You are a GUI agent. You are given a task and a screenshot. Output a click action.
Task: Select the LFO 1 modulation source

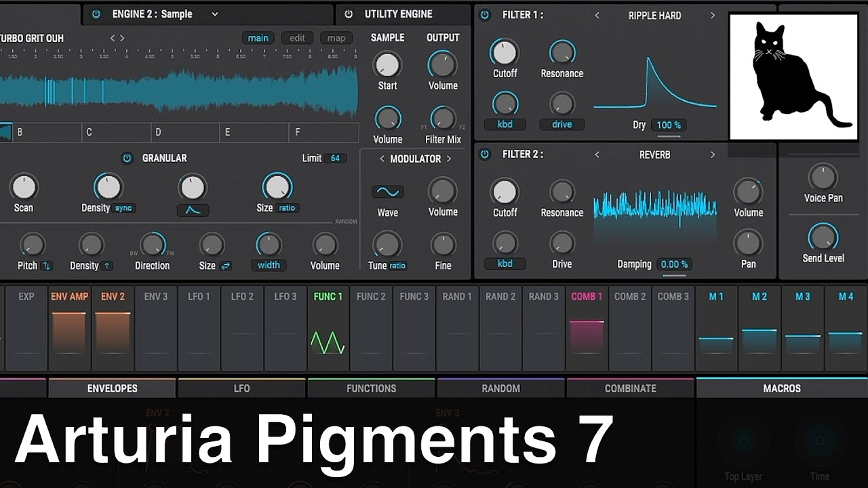[x=199, y=329]
